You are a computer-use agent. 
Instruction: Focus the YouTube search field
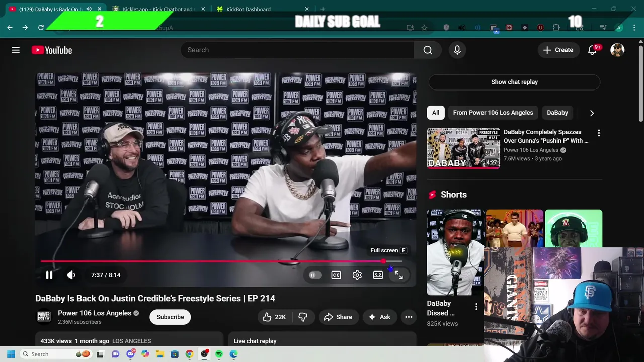297,50
